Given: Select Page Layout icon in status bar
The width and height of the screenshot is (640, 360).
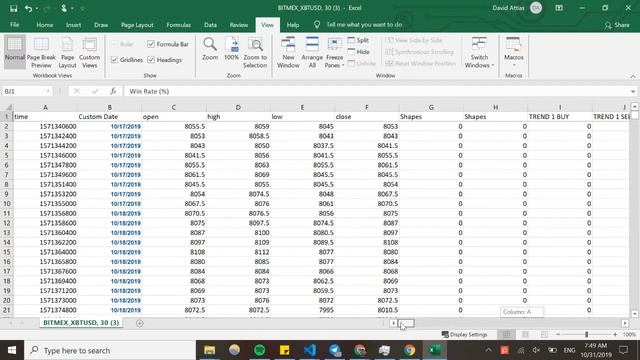Looking at the screenshot, I should click(x=526, y=334).
